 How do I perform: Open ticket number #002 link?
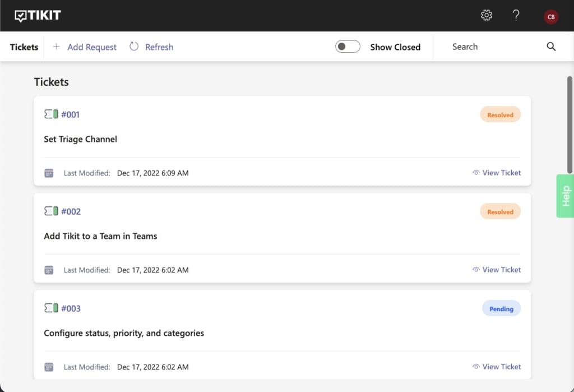tap(71, 211)
